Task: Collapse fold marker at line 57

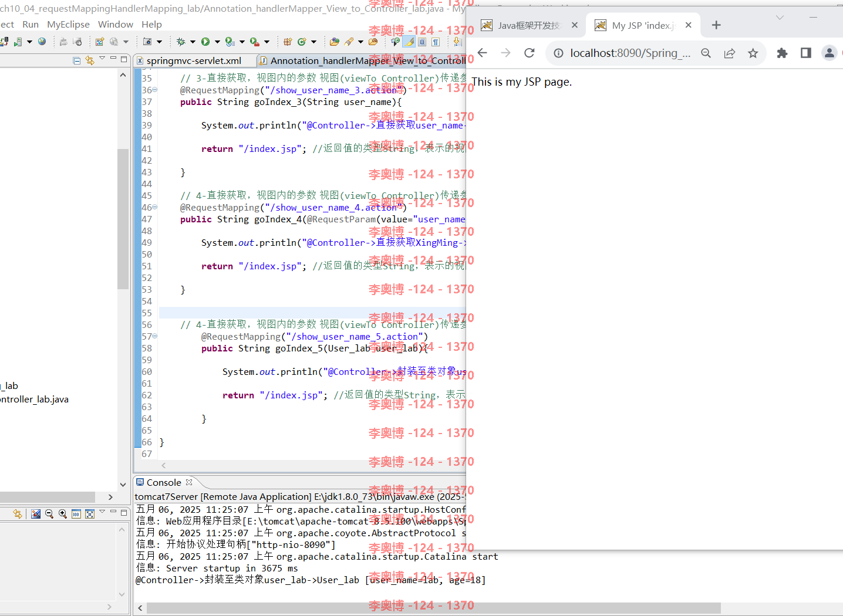Action: click(x=155, y=336)
